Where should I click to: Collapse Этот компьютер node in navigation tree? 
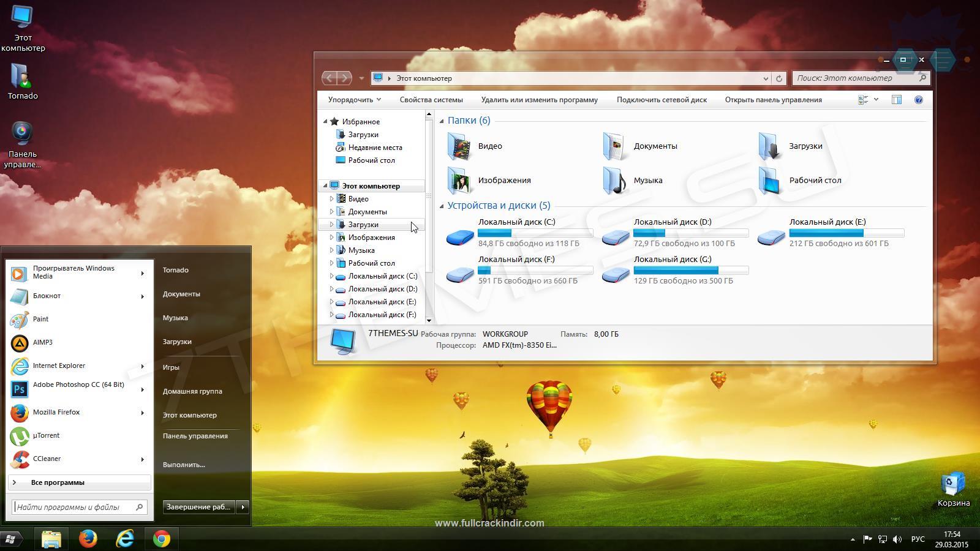click(325, 186)
